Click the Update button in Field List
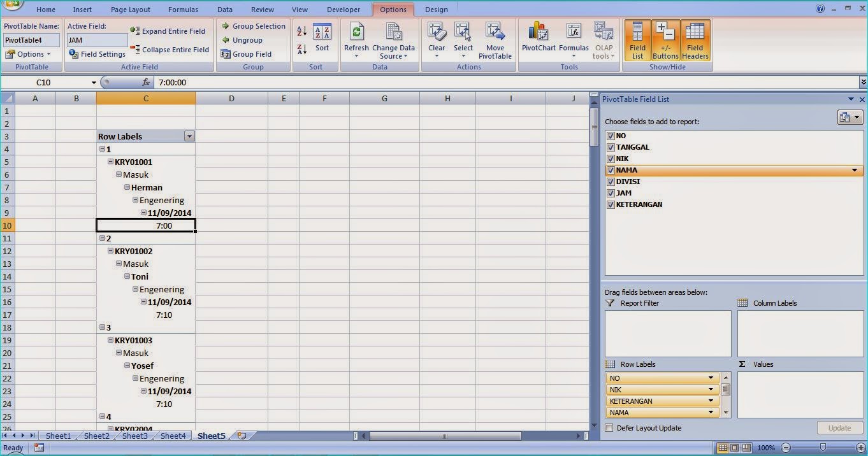Viewport: 868px width, 456px height. [840, 427]
